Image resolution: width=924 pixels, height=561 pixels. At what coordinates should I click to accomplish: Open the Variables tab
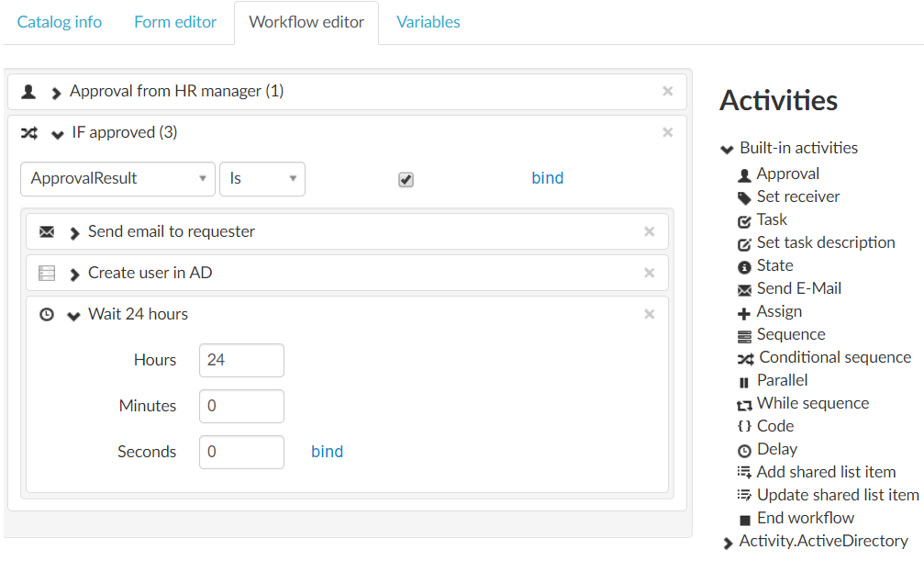tap(428, 22)
